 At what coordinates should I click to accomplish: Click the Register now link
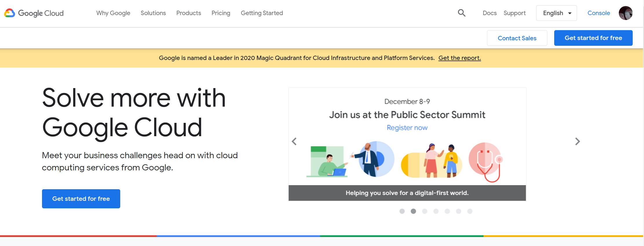click(x=407, y=128)
